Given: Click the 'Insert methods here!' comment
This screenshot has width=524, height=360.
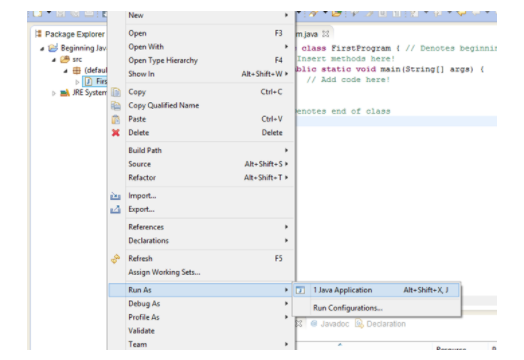Looking at the screenshot, I should (346, 59).
